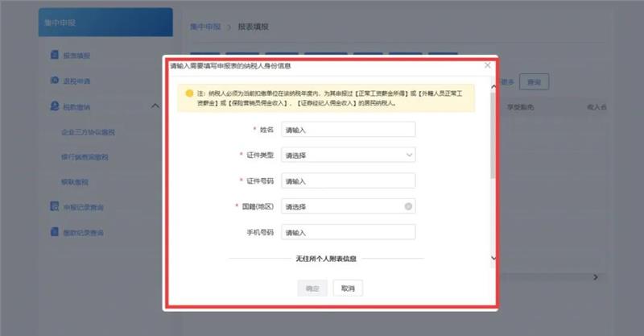The height and width of the screenshot is (336, 644).
Task: Collapse the 税款缴纳 menu section
Action: click(x=155, y=107)
